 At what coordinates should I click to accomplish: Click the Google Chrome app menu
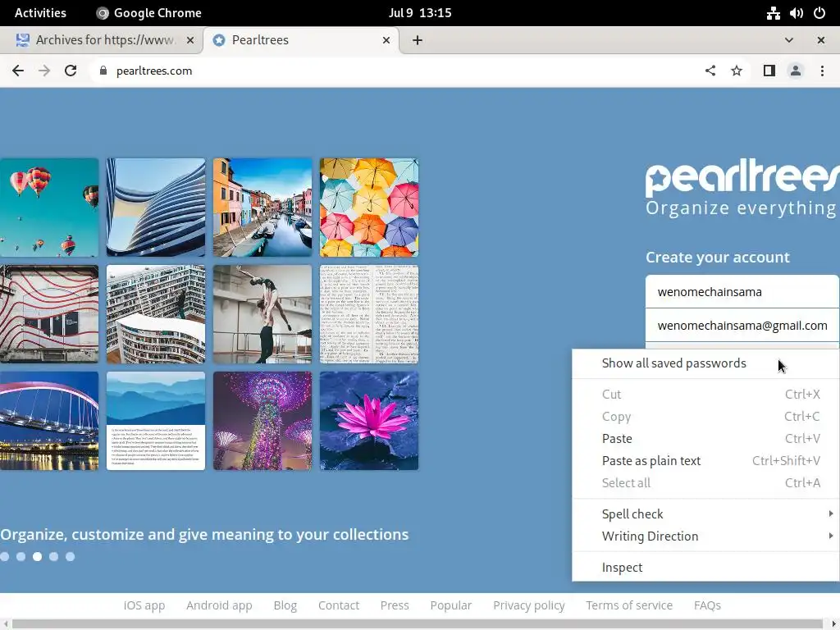tap(149, 13)
